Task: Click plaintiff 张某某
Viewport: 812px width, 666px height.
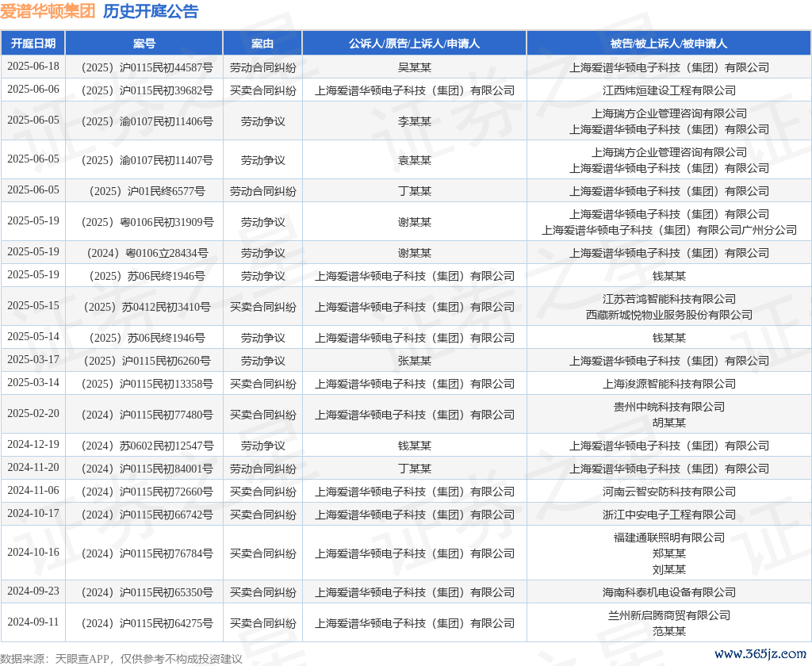Action: (414, 361)
